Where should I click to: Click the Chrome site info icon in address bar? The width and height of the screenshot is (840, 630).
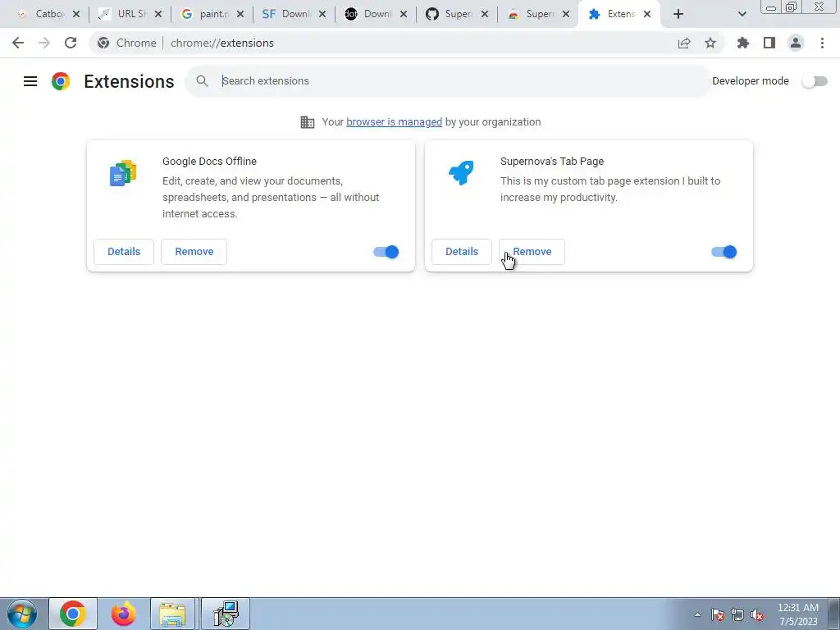pos(103,43)
